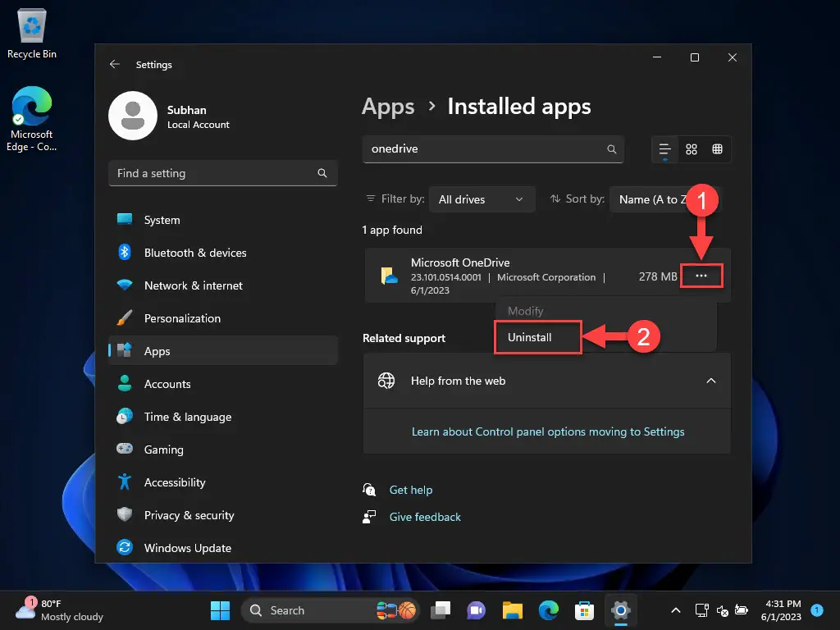This screenshot has width=840, height=630.
Task: Open File Explorer from taskbar
Action: pos(512,610)
